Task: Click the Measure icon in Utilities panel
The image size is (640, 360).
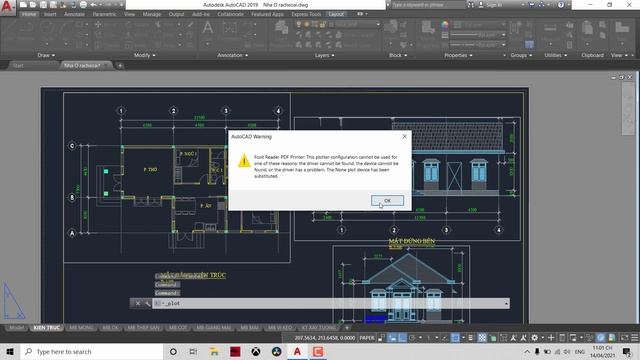Action: click(x=550, y=29)
